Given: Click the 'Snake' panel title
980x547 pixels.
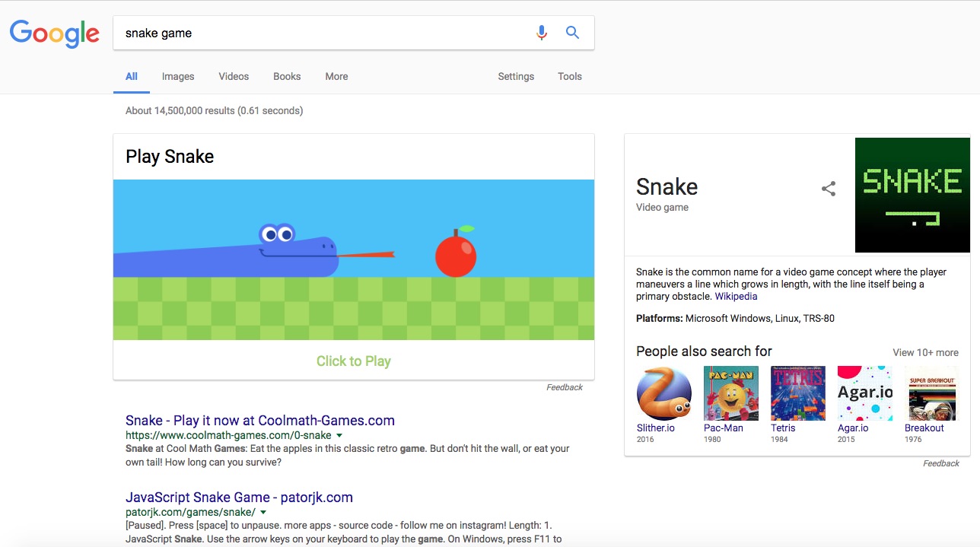Looking at the screenshot, I should coord(667,186).
